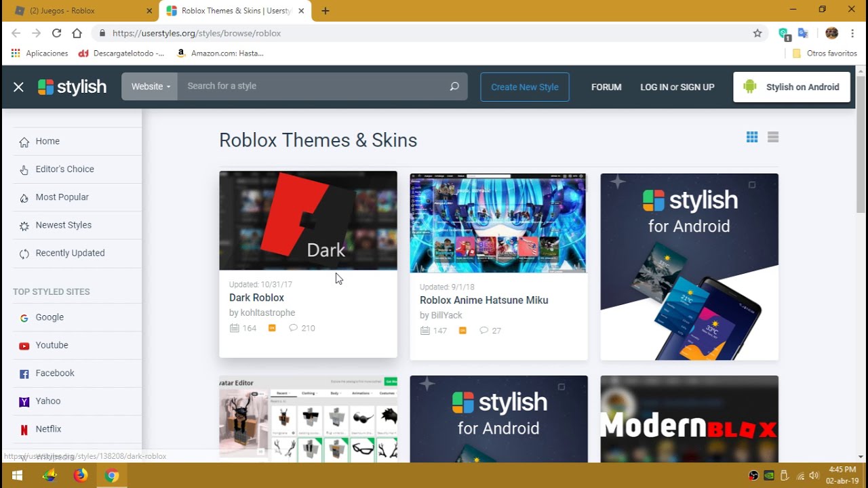Click the stylish logo
Viewport: 868px width, 488px height.
click(72, 87)
